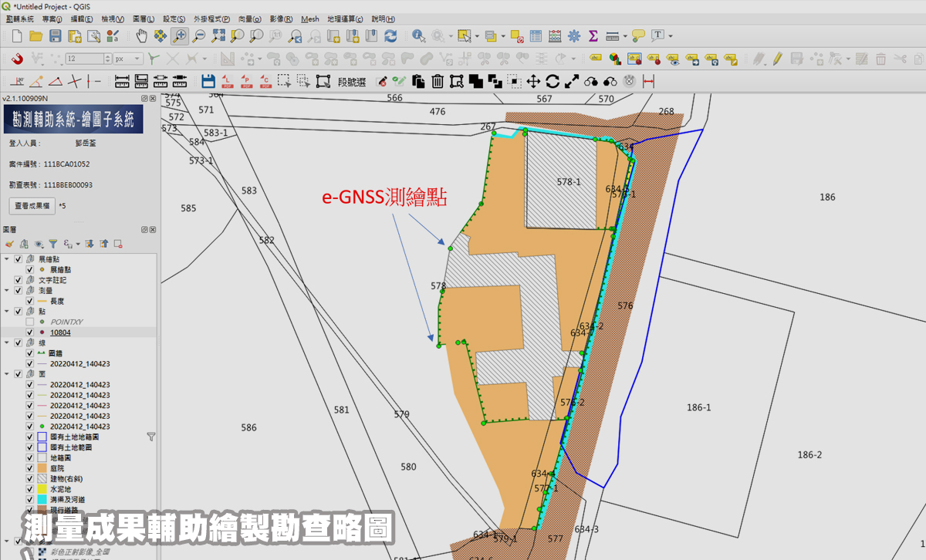Open the Field Calculator sigma icon
The width and height of the screenshot is (926, 560).
593,35
